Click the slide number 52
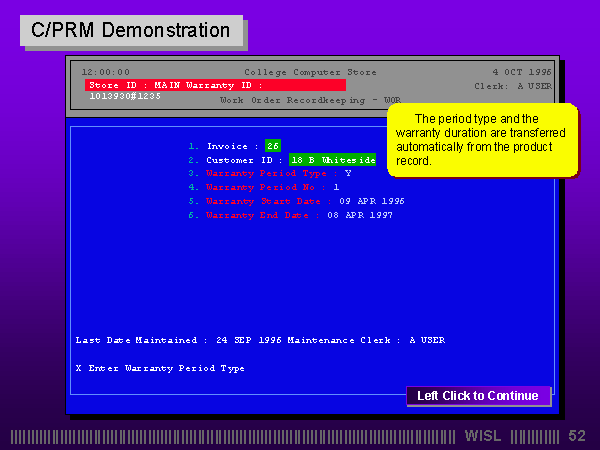Viewport: 600px width, 450px height. pyautogui.click(x=577, y=436)
